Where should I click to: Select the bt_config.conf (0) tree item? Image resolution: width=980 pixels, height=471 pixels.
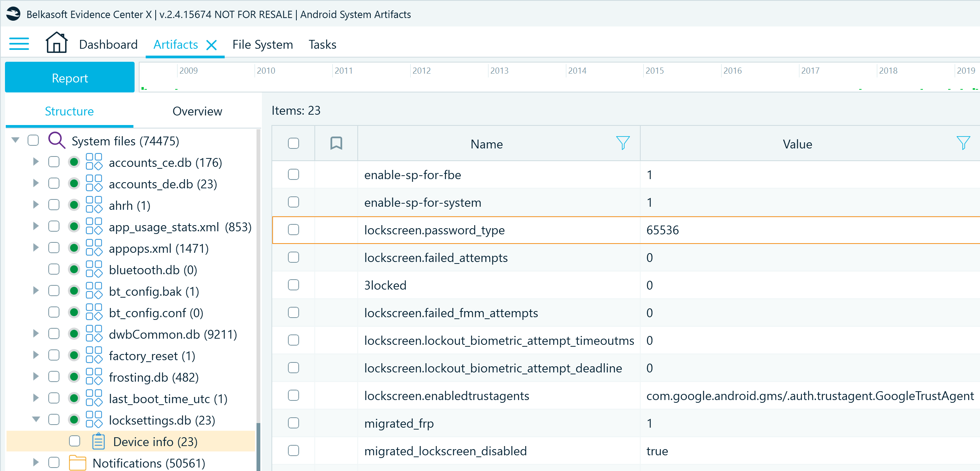point(156,313)
